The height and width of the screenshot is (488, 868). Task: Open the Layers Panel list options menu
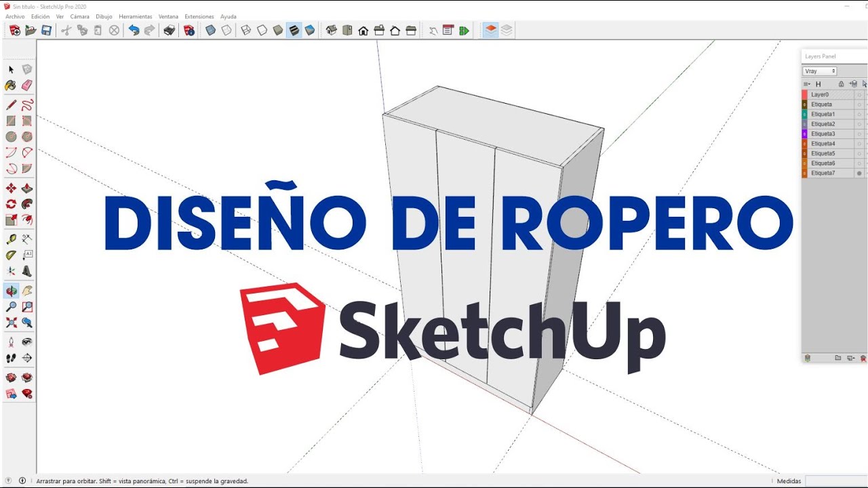point(807,84)
